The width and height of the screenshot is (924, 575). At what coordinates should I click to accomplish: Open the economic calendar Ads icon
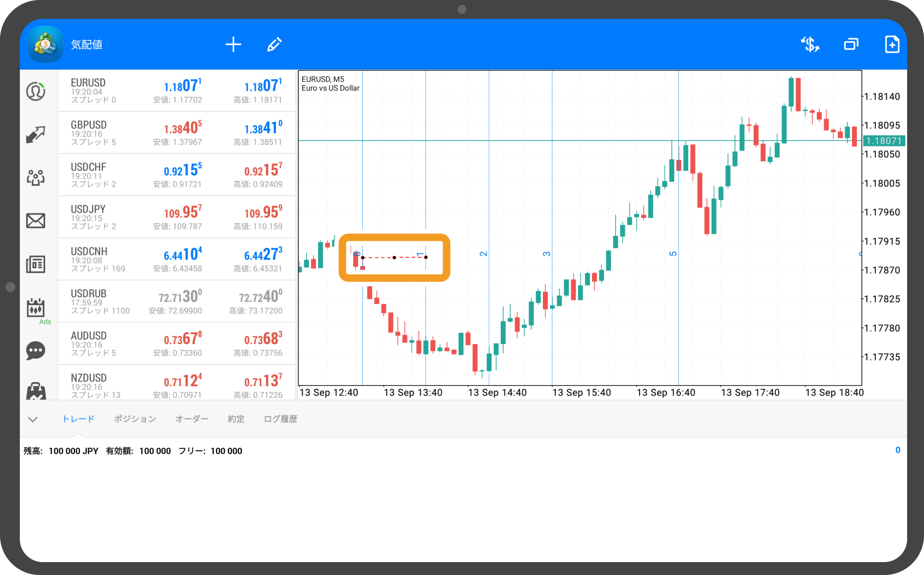point(36,309)
